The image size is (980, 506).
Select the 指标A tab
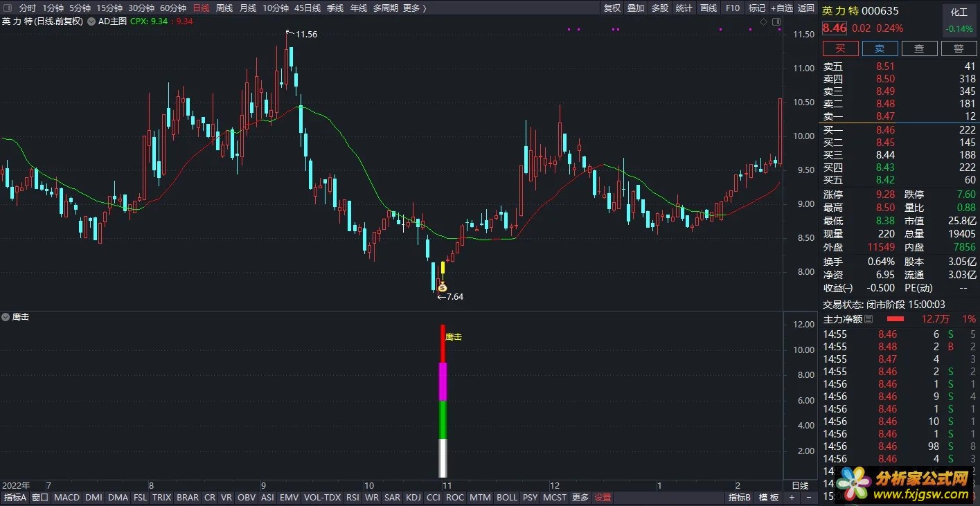(x=15, y=498)
